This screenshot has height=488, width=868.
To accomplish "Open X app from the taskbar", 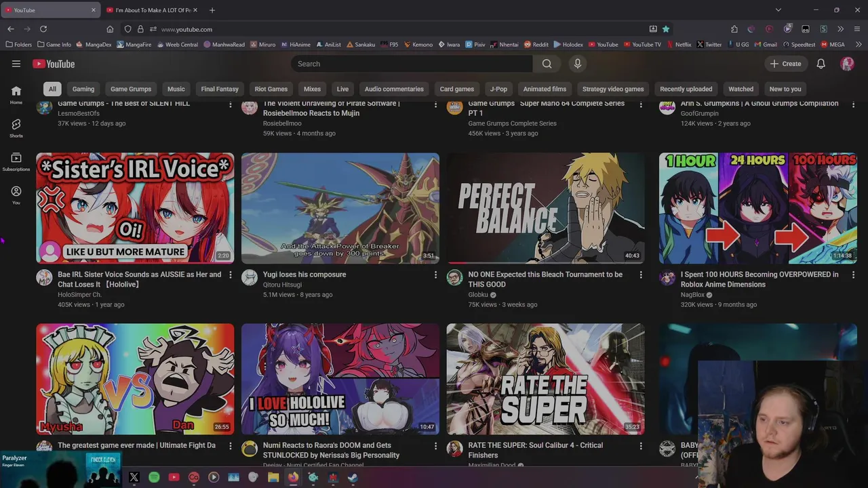I will tap(134, 477).
